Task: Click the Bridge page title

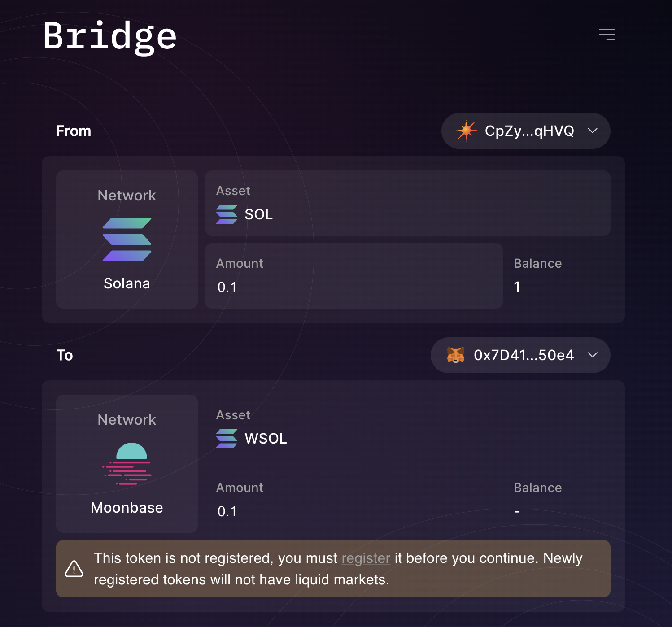Action: 109,37
